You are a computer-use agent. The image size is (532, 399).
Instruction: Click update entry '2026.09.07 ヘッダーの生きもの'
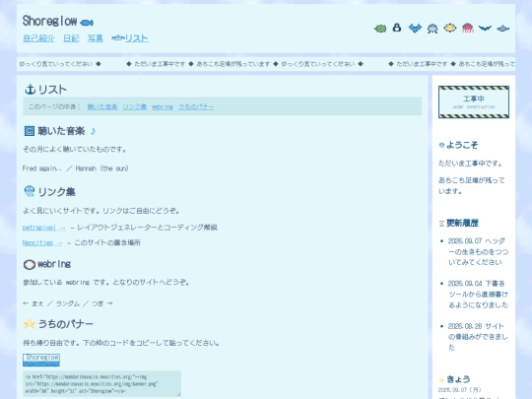[478, 251]
